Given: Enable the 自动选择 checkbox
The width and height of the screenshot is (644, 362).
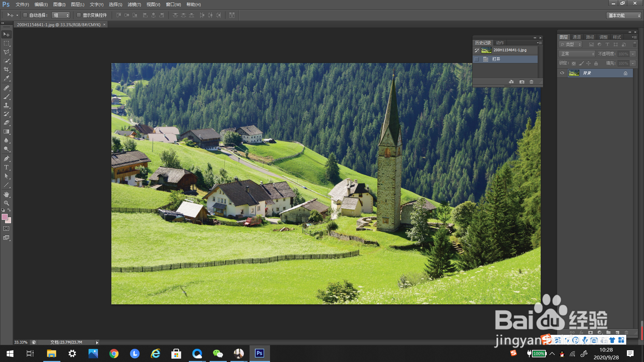Looking at the screenshot, I should point(25,15).
